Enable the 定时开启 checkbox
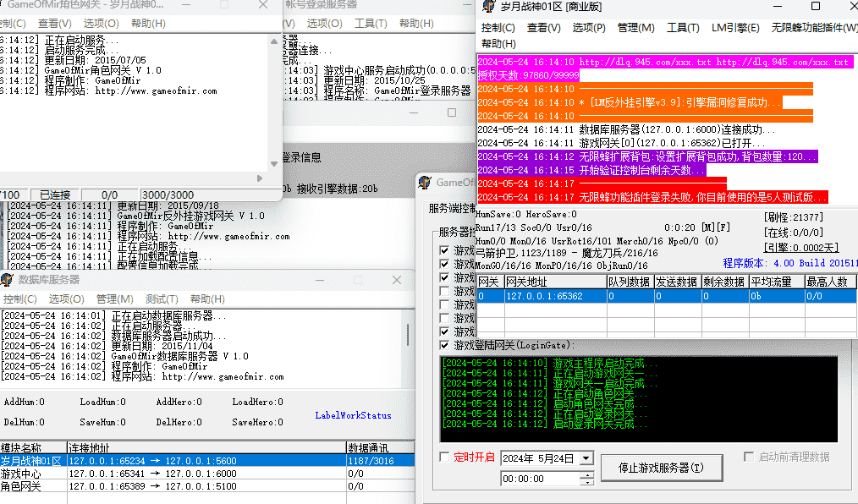This screenshot has width=858, height=504. [444, 457]
